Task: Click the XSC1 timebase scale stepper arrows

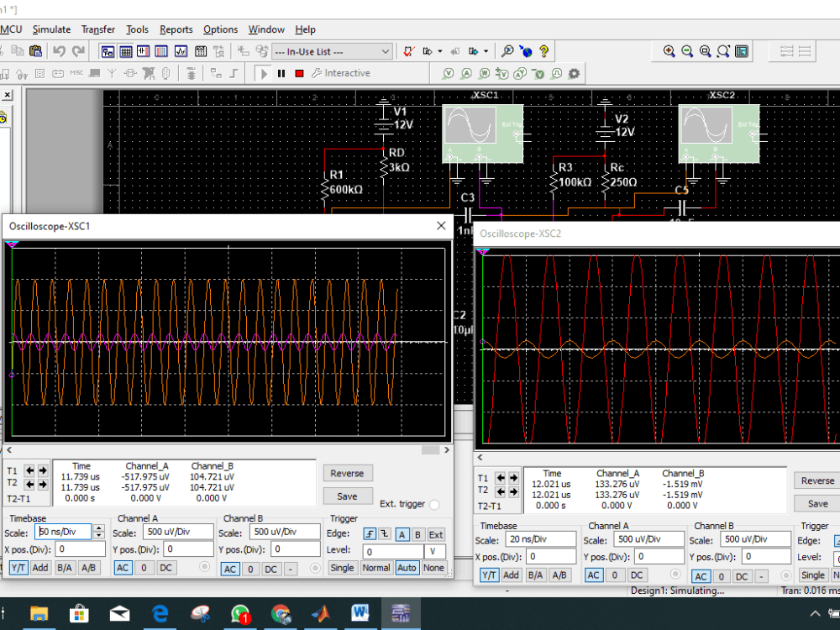Action: pyautogui.click(x=98, y=532)
